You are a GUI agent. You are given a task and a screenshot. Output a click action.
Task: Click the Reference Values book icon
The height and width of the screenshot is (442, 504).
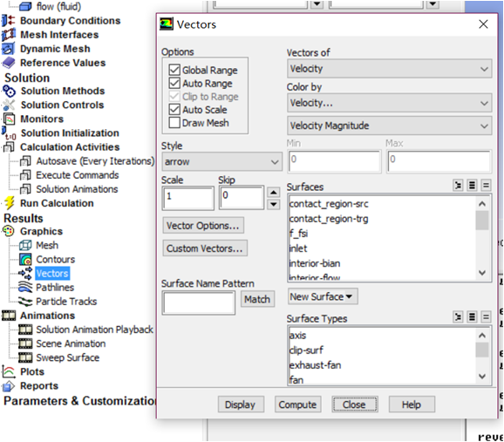coord(9,63)
